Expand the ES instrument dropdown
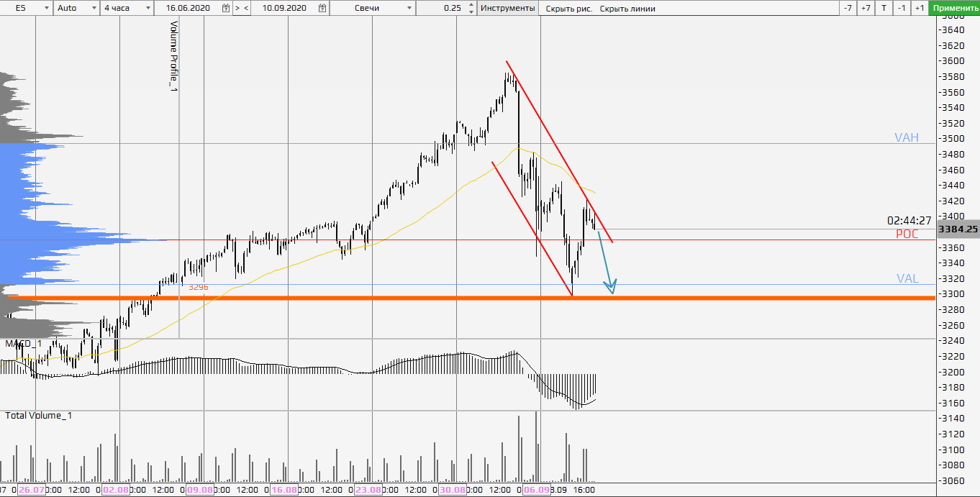Screen dimensions: 980x497 47,8
